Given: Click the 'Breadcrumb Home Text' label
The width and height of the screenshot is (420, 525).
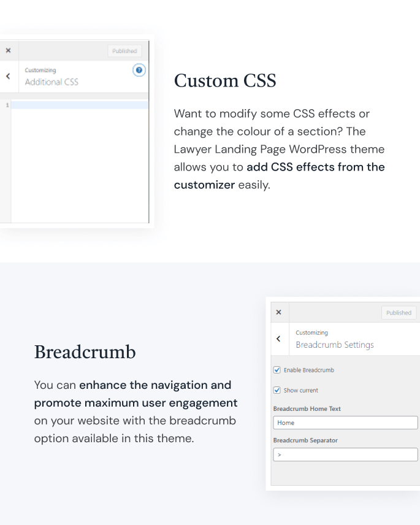Looking at the screenshot, I should pyautogui.click(x=307, y=409).
